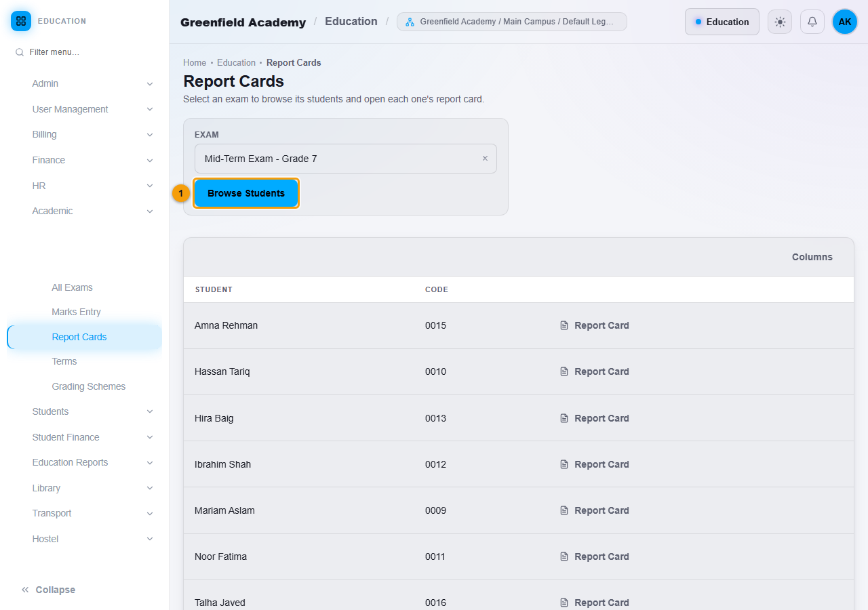This screenshot has width=868, height=610.
Task: Click the organization hierarchy icon in header
Action: pos(410,22)
